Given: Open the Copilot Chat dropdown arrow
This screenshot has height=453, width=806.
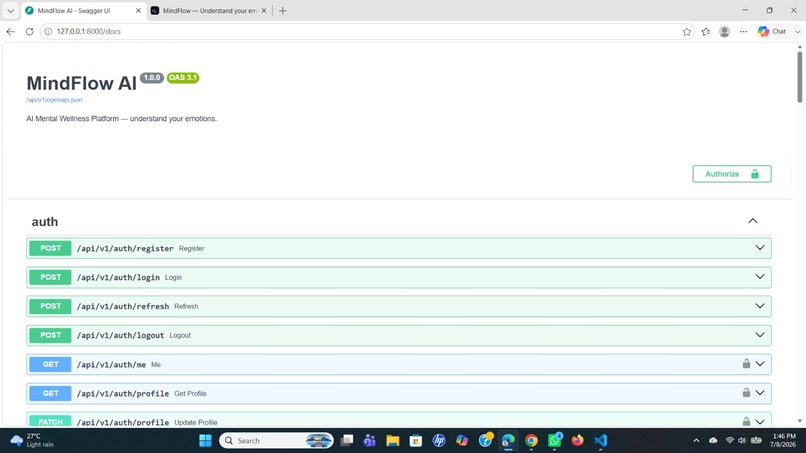Looking at the screenshot, I should 797,31.
